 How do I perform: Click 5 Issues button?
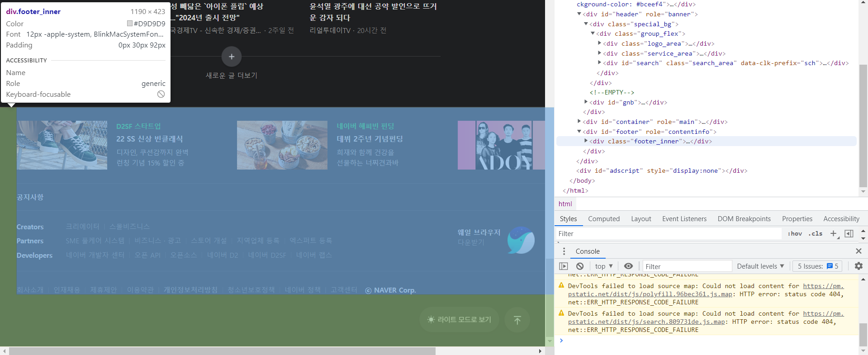pos(818,266)
